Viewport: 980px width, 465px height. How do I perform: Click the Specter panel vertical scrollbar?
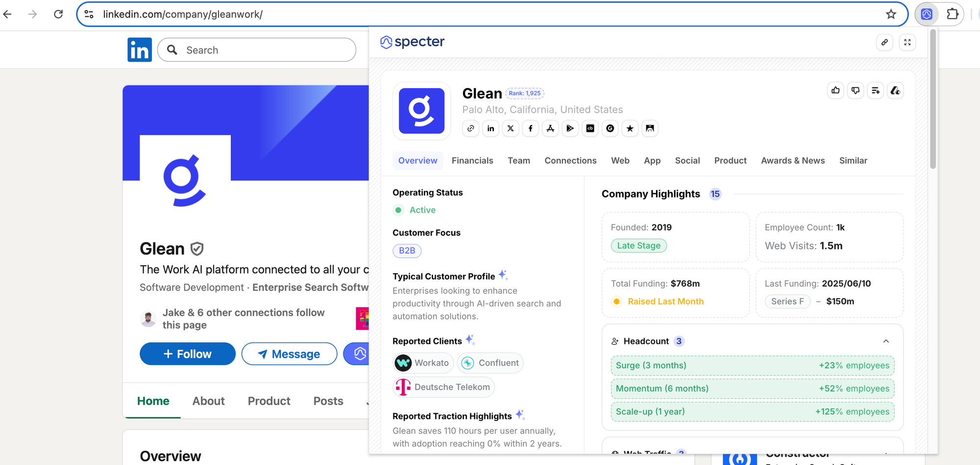click(933, 98)
